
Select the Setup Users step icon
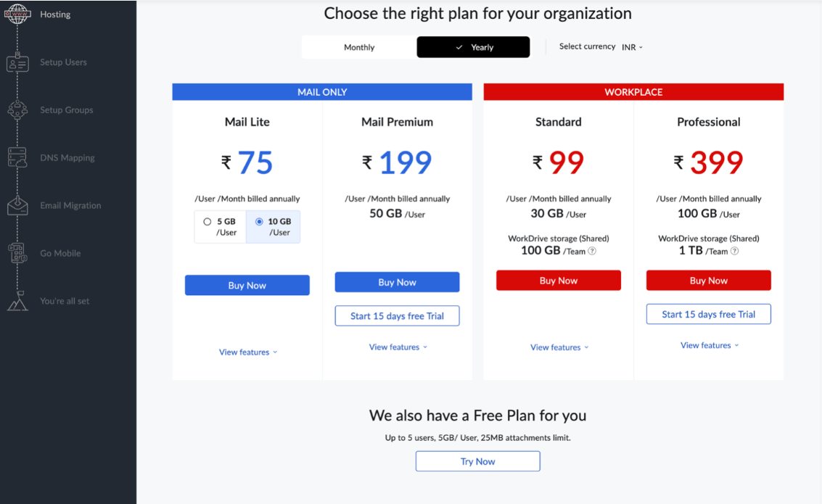click(17, 62)
